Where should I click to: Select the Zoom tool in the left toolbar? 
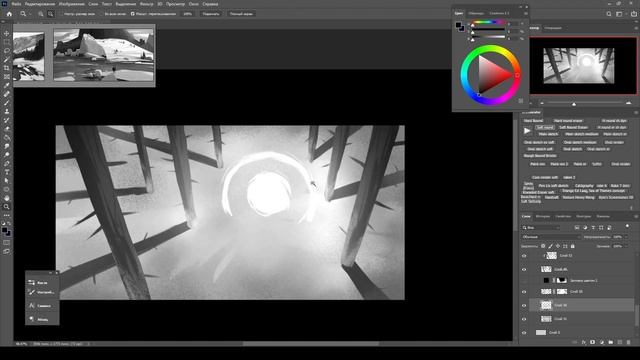[x=7, y=207]
